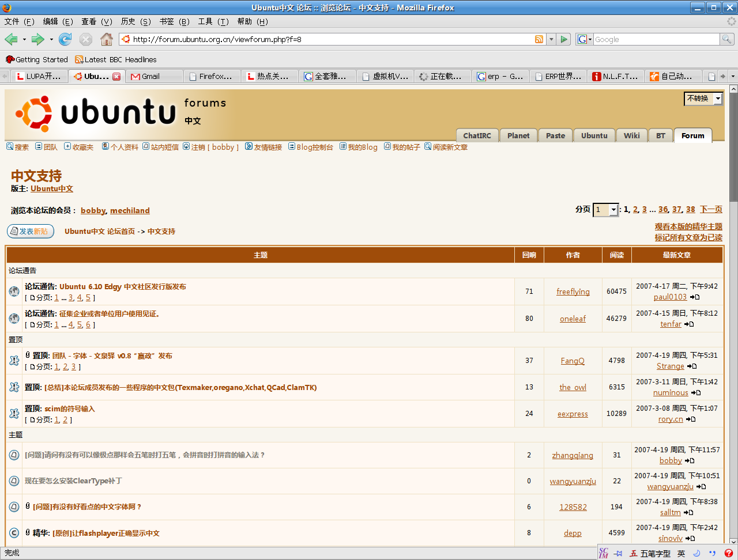This screenshot has width=738, height=560.
Task: Open 编辑 (E) menu
Action: click(x=58, y=21)
